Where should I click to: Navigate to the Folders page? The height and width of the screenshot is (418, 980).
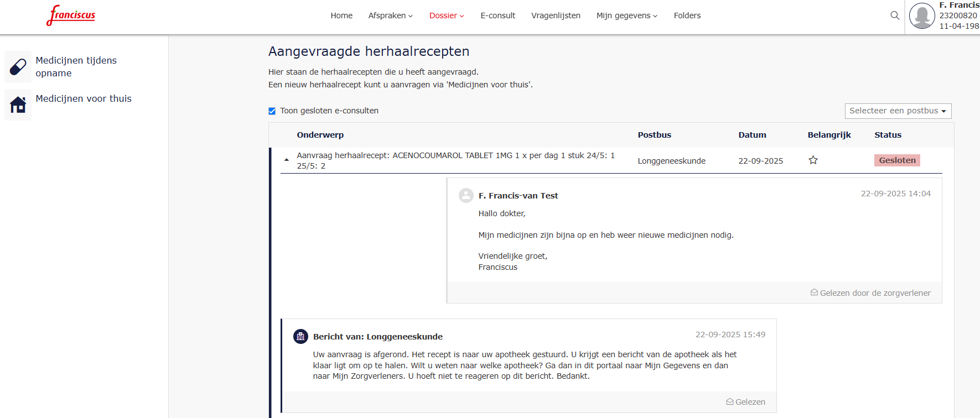[x=687, y=15]
